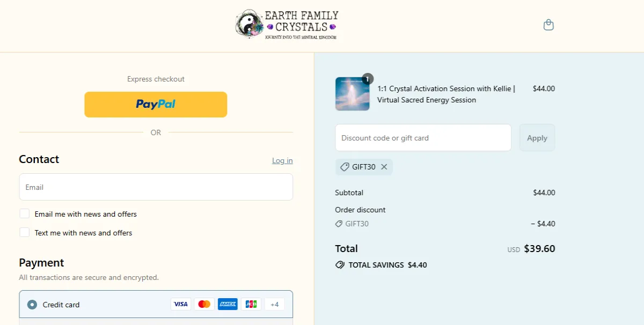Image resolution: width=644 pixels, height=325 pixels.
Task: Click the Email input field
Action: 156,187
